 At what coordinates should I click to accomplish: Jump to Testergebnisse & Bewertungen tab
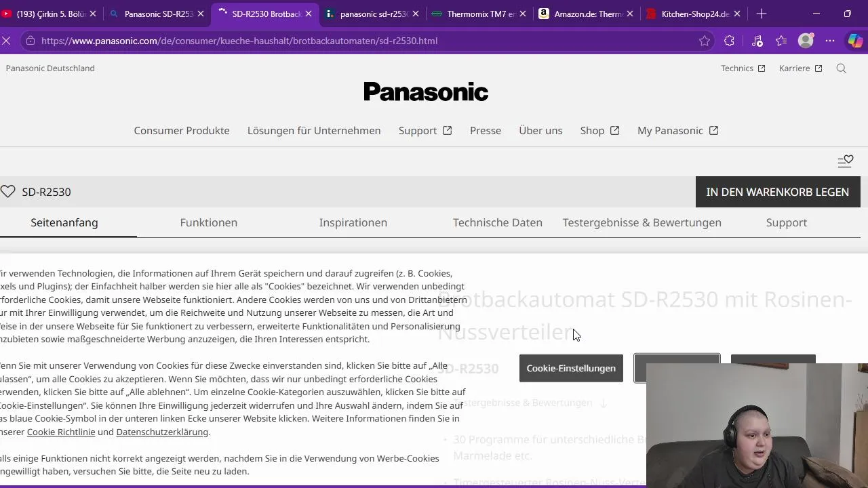click(642, 222)
